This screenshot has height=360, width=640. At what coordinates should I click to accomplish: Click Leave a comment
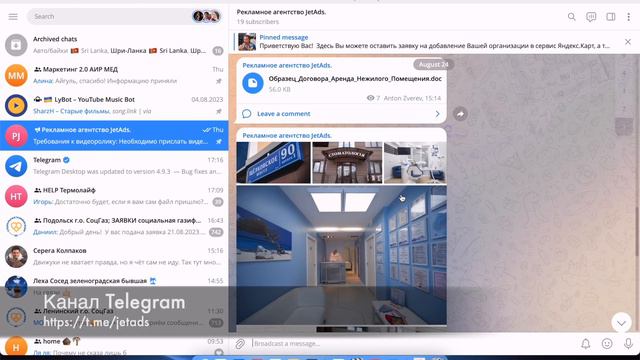pos(284,114)
